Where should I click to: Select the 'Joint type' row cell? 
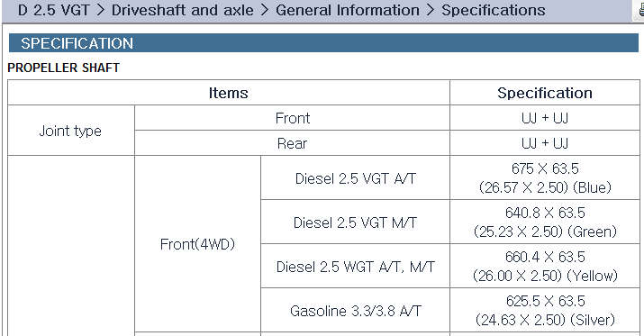coord(70,131)
